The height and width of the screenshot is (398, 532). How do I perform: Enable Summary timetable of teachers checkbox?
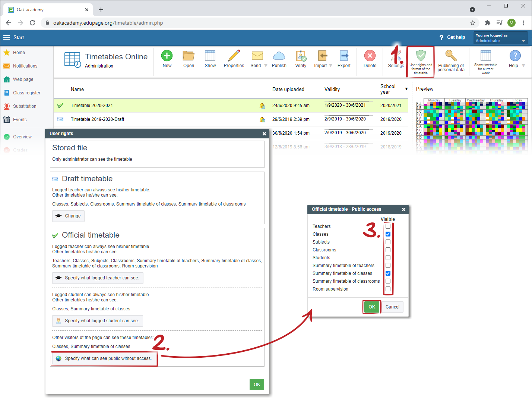[388, 266]
